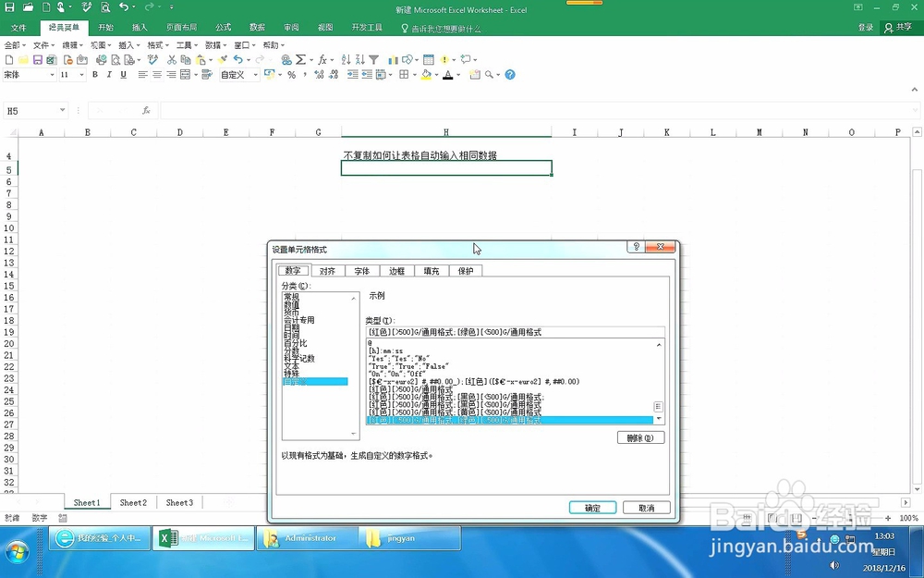
Task: Click the Align Left icon
Action: pos(142,75)
